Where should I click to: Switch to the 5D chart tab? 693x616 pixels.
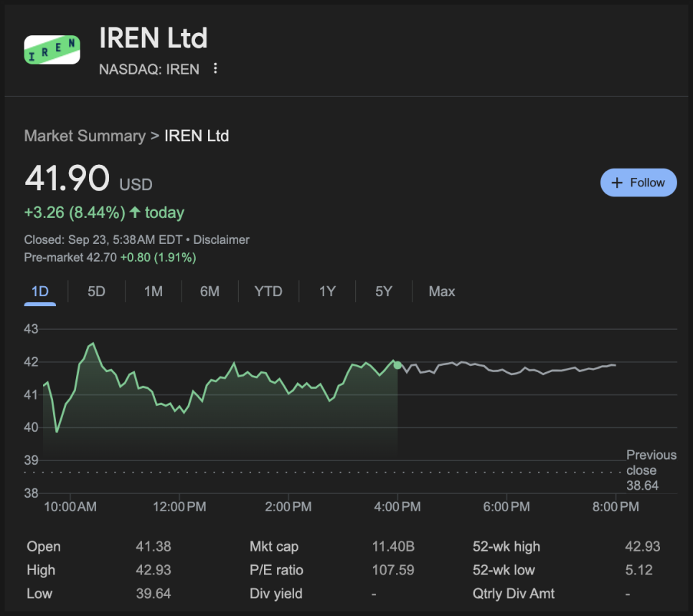[96, 292]
